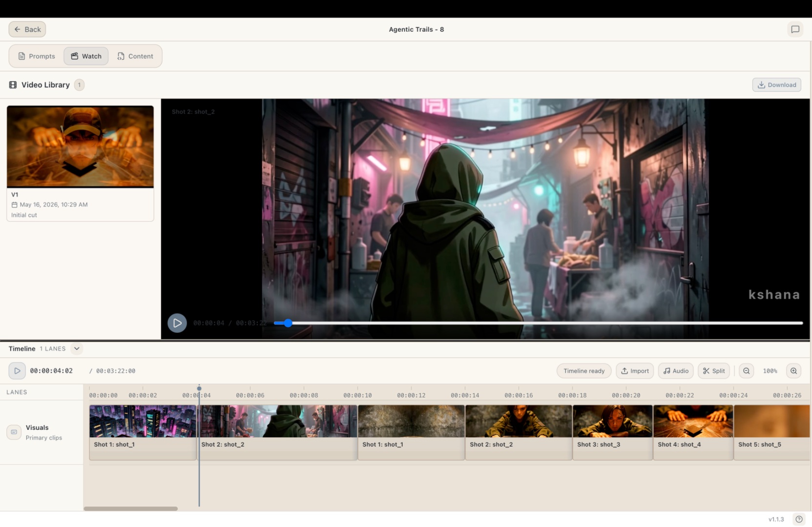This screenshot has height=527, width=812.
Task: Select Shot 2: shot_2 clip at 00:00:14
Action: (x=519, y=432)
